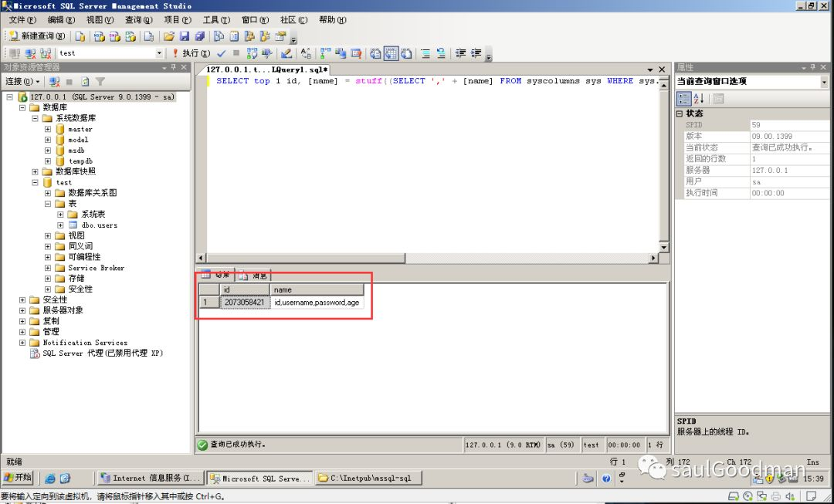Image resolution: width=834 pixels, height=504 pixels.
Task: Open the 查询 menu
Action: tap(139, 19)
